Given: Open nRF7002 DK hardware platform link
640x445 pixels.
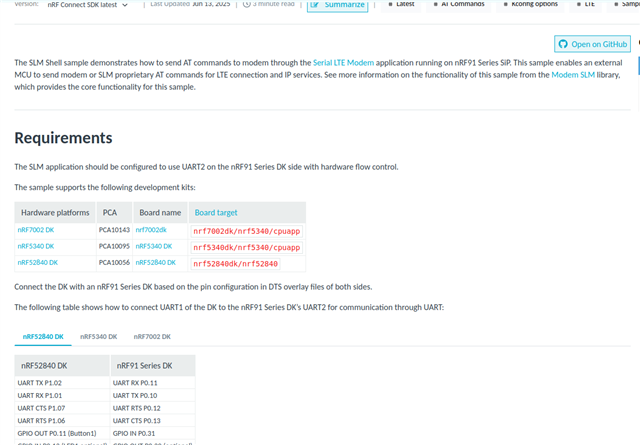Looking at the screenshot, I should coord(36,230).
